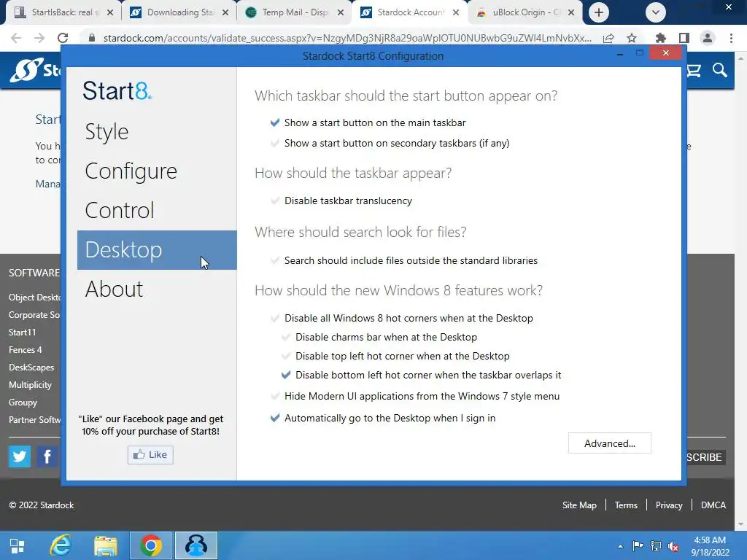Open the Terms link
The image size is (747, 560).
point(626,505)
